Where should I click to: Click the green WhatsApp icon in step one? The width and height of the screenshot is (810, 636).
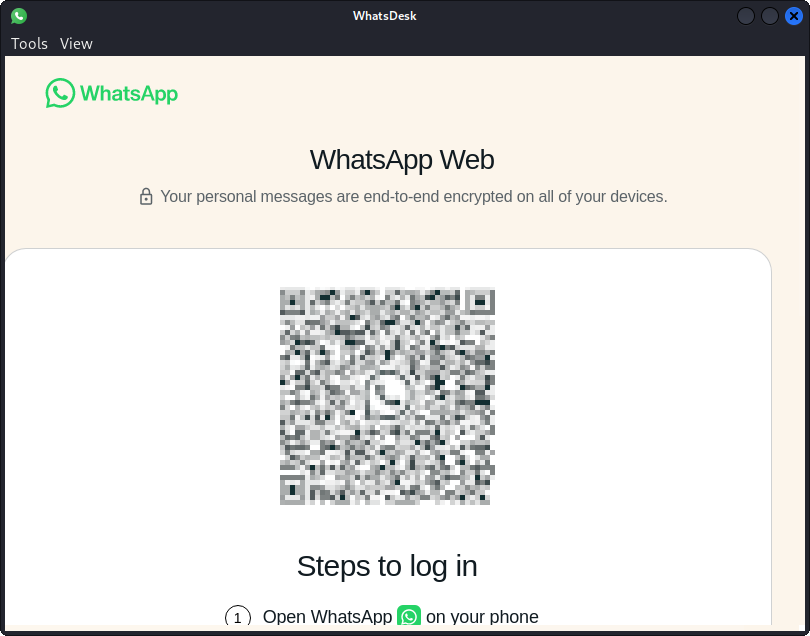(x=409, y=615)
